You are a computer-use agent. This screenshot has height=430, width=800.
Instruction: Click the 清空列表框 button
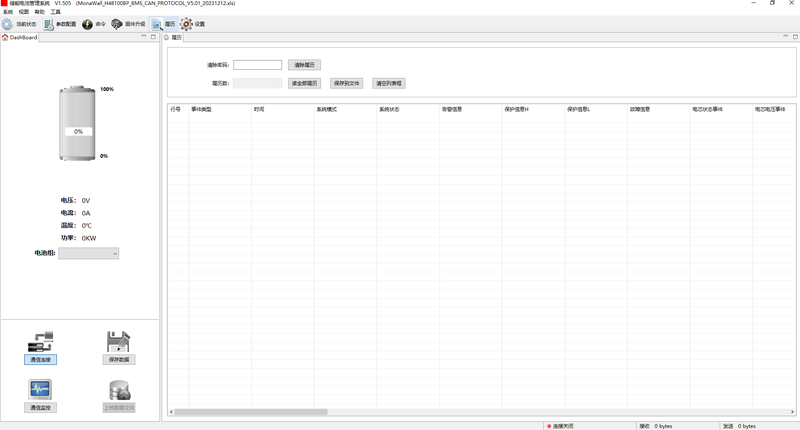pyautogui.click(x=388, y=84)
